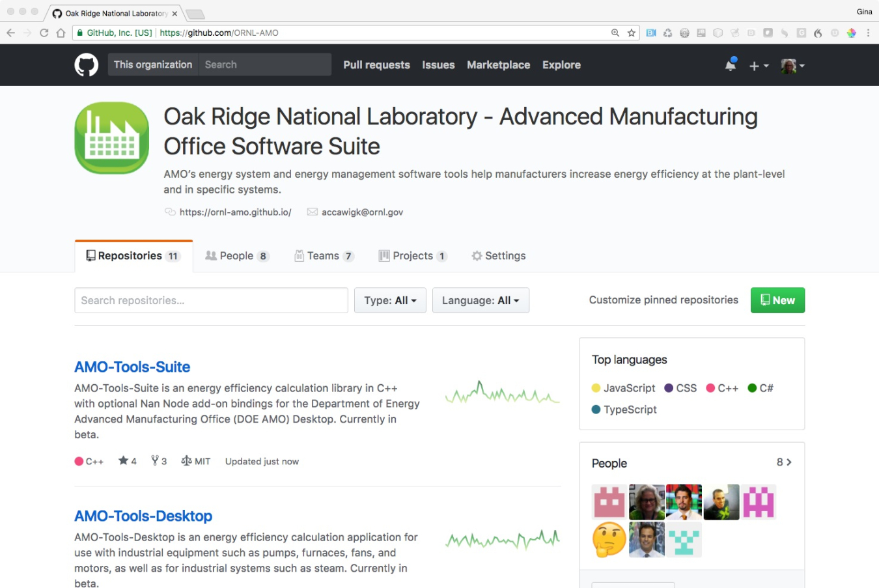Click the People 8 chevron link
The image size is (879, 588).
(784, 462)
